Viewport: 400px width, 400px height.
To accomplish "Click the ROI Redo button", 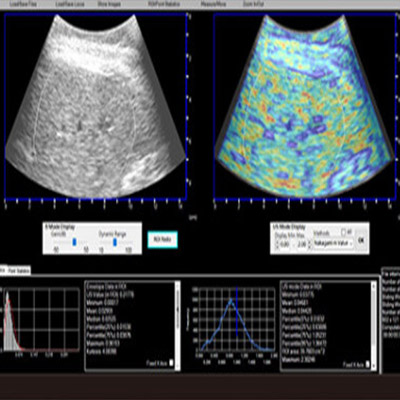I will click(x=162, y=239).
